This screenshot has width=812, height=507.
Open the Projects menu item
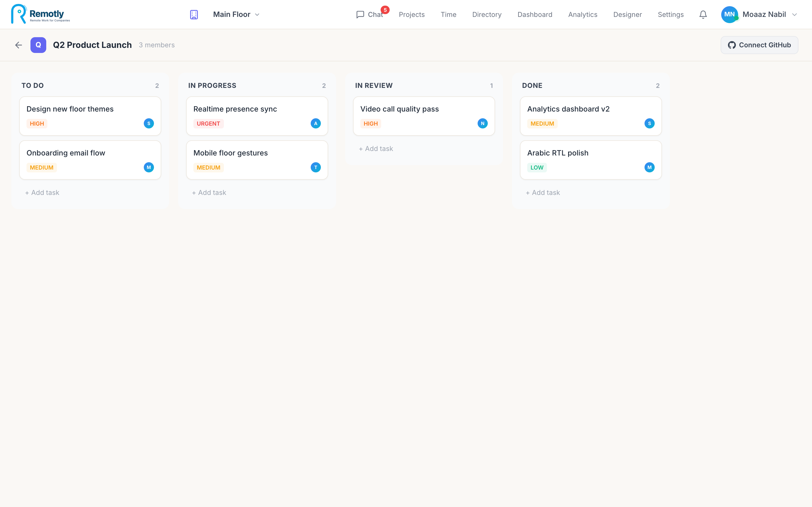point(412,14)
